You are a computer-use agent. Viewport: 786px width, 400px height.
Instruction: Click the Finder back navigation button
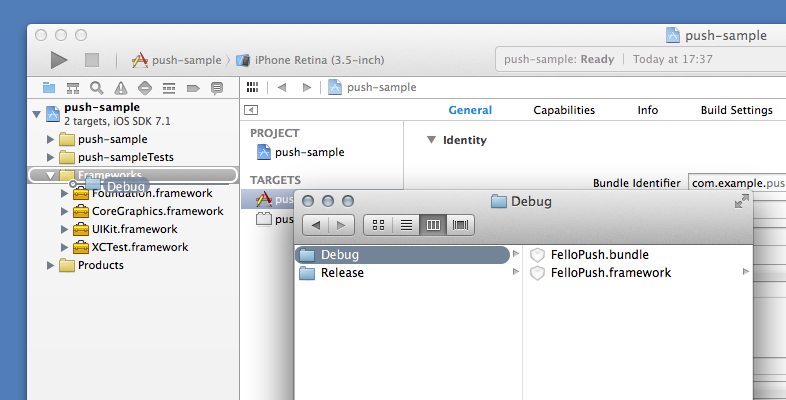(316, 225)
